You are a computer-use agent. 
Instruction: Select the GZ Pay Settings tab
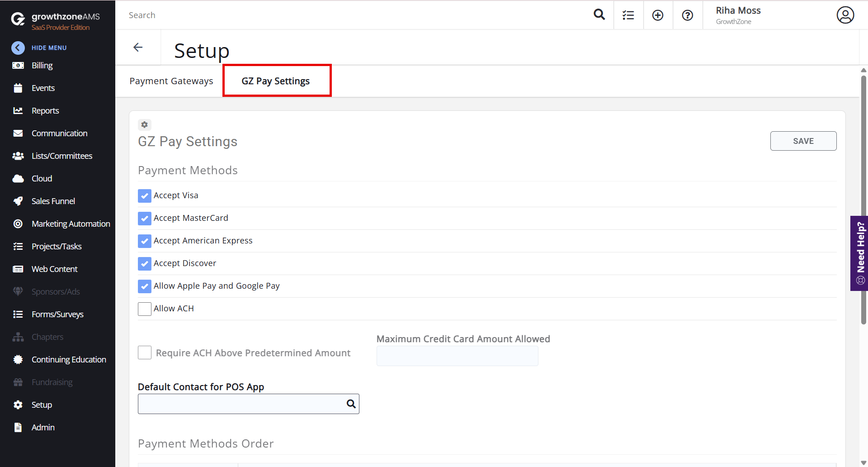coord(276,81)
